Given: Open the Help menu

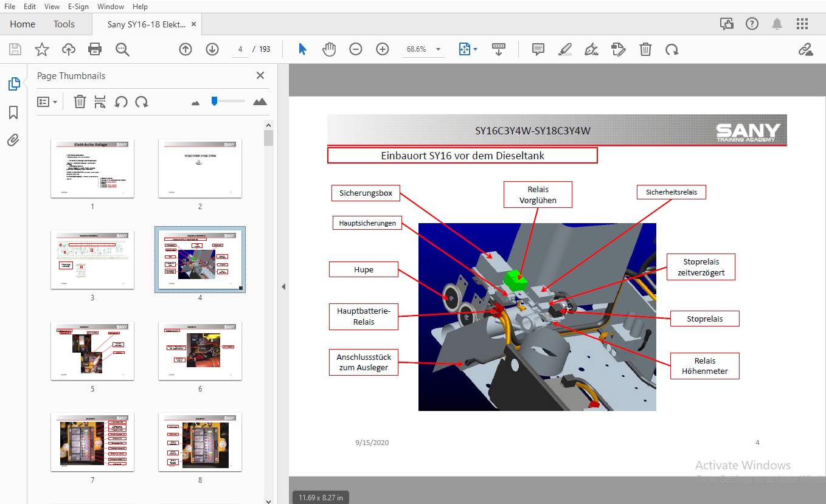Looking at the screenshot, I should point(141,6).
